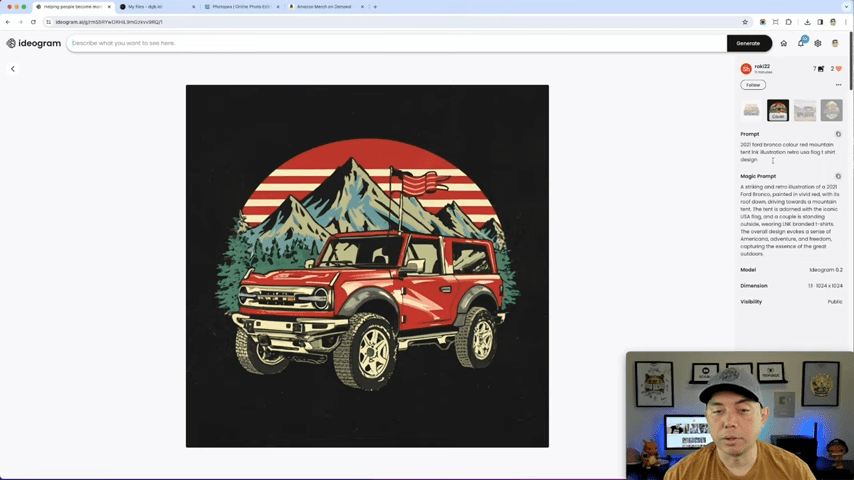Image resolution: width=854 pixels, height=480 pixels.
Task: Click the red Bronco generated image
Action: [367, 266]
